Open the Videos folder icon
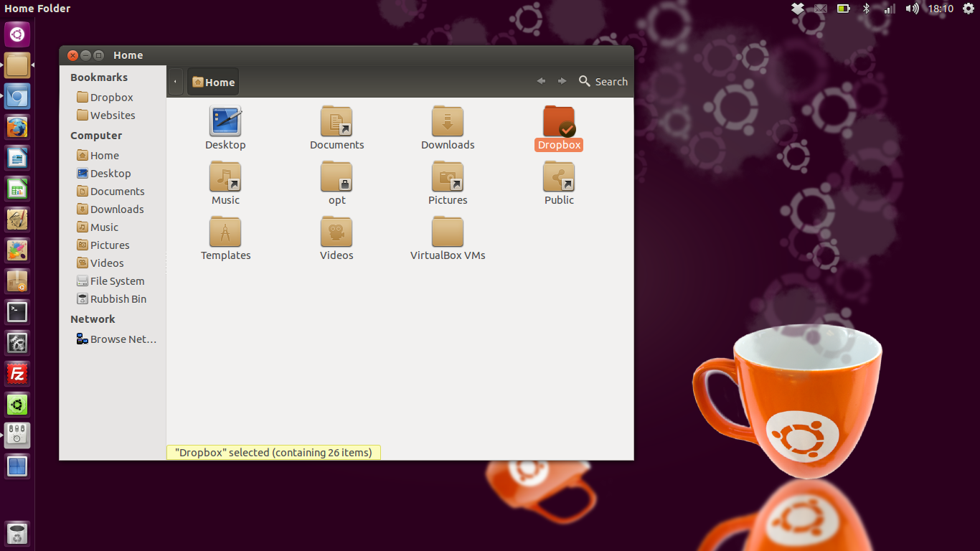 coord(336,232)
